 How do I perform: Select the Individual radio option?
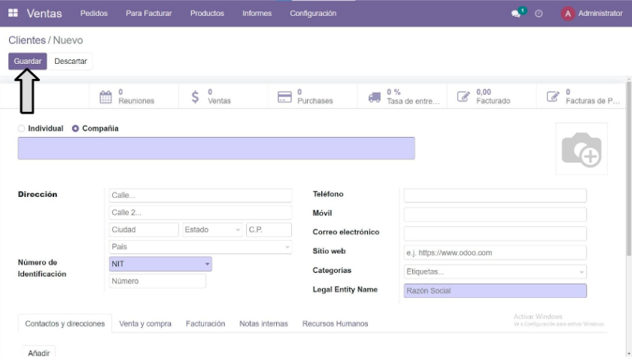(21, 129)
